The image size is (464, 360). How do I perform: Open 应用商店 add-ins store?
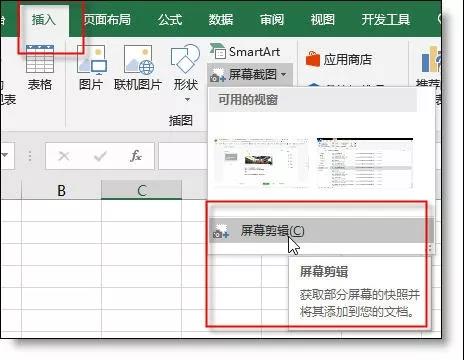(x=339, y=60)
